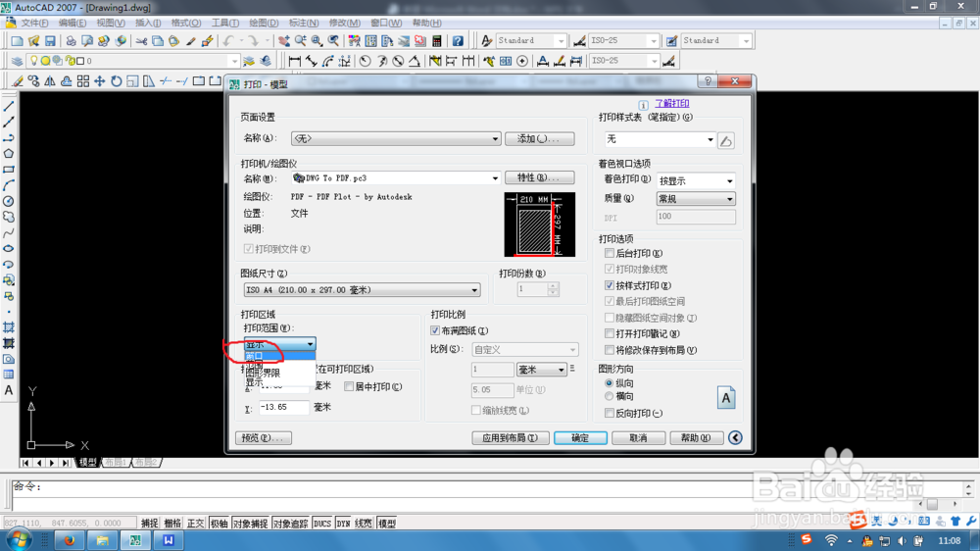Viewport: 980px width, 551px height.
Task: Open the printer name DWG To PDF dropdown
Action: (x=396, y=178)
